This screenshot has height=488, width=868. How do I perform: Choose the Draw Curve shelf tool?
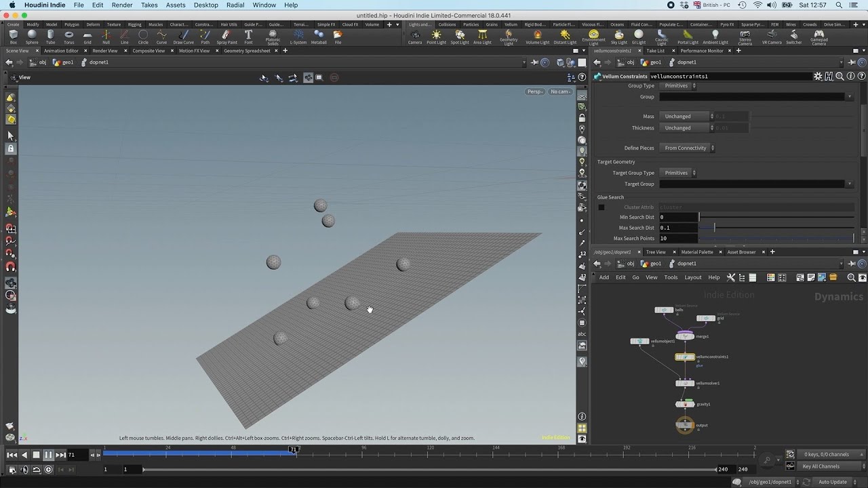[183, 37]
